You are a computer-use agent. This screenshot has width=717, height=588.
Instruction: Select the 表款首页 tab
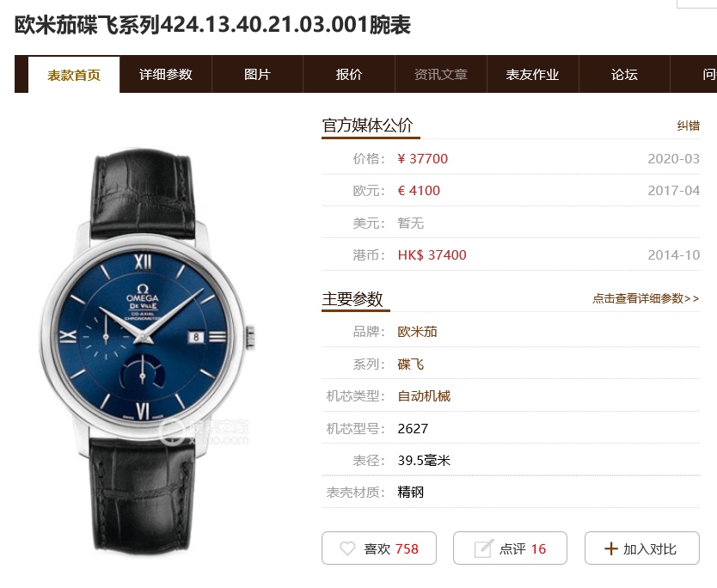74,75
